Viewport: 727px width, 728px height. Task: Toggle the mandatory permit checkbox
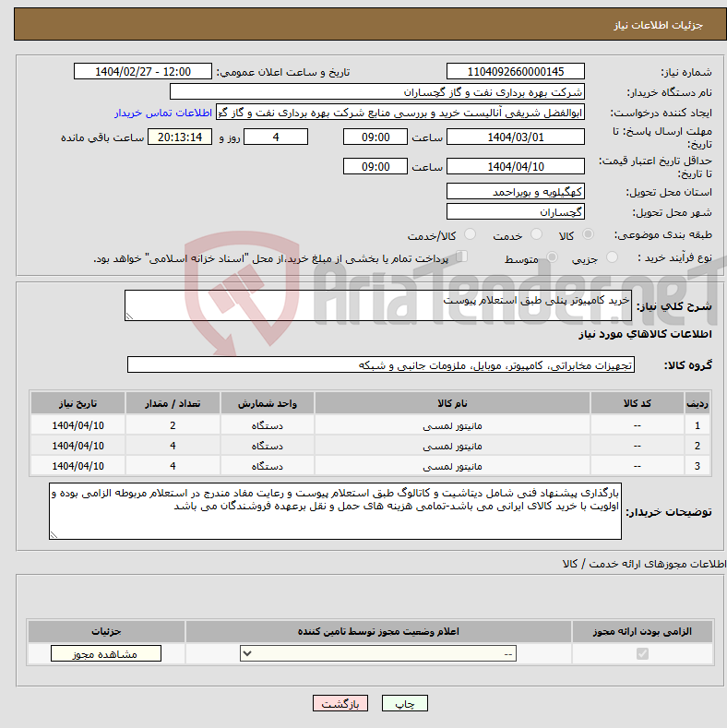pyautogui.click(x=642, y=653)
